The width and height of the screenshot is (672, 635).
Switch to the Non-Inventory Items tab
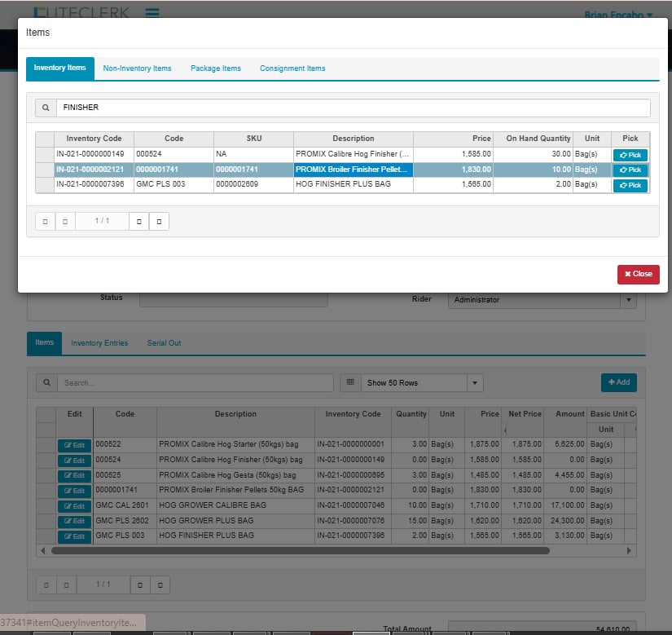coord(137,68)
